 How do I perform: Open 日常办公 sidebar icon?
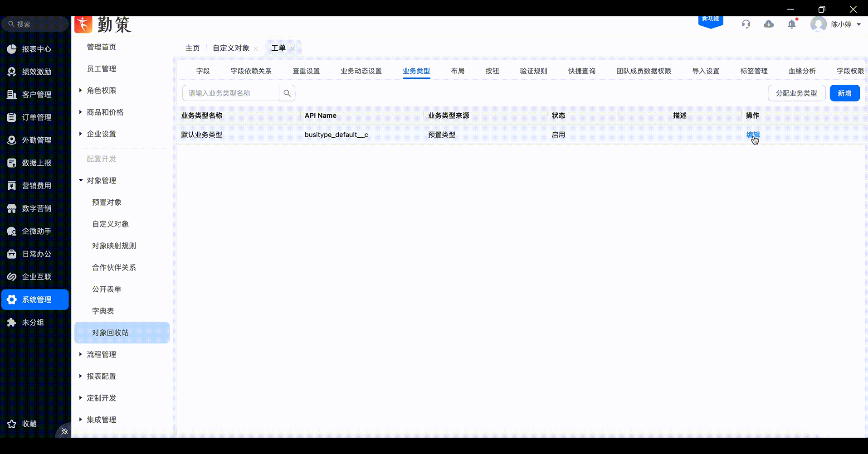(x=12, y=254)
